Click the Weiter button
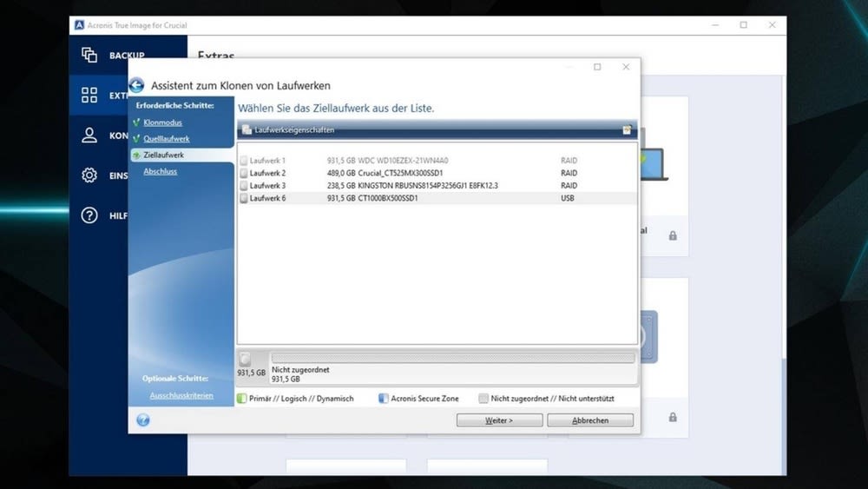 (499, 420)
